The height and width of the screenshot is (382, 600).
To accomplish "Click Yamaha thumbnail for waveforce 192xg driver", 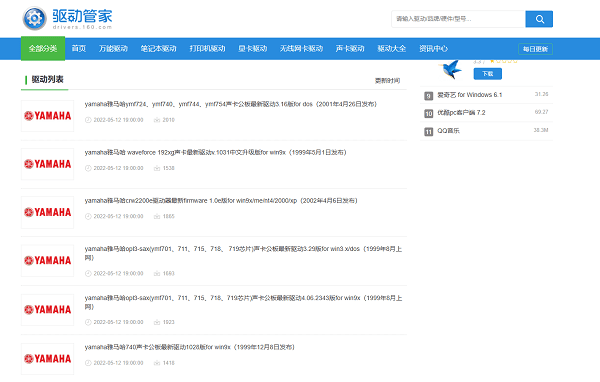I will [47, 164].
